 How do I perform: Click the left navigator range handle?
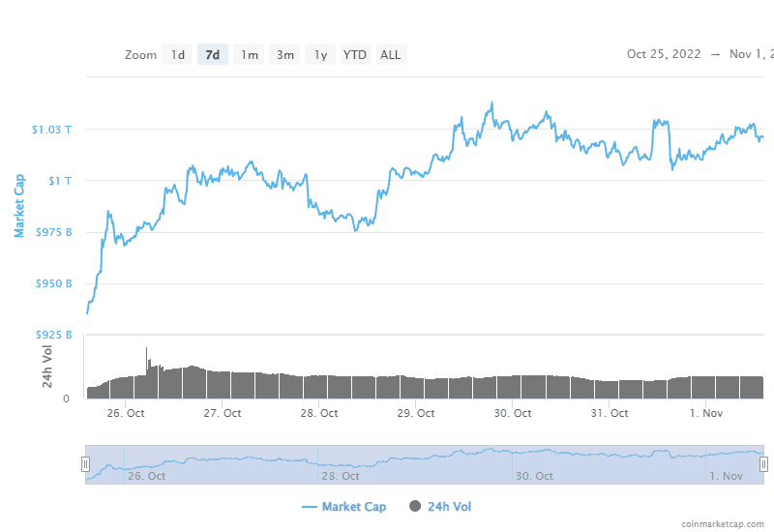tap(85, 464)
